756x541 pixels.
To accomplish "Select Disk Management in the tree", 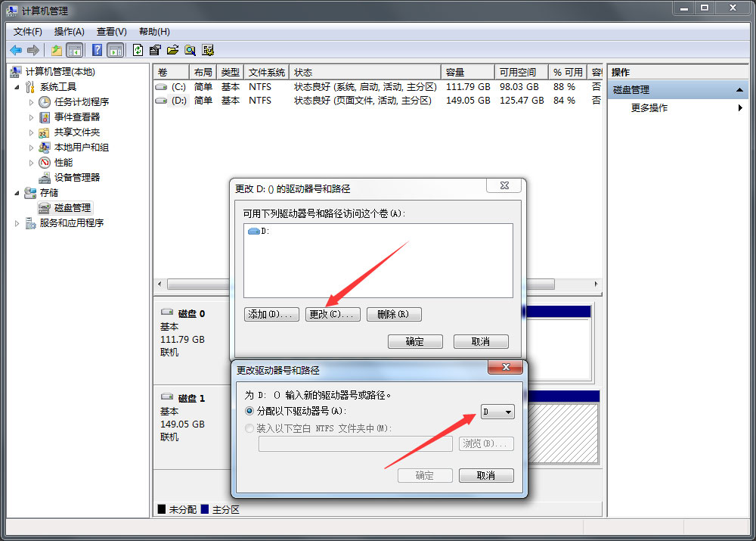I will tap(73, 207).
